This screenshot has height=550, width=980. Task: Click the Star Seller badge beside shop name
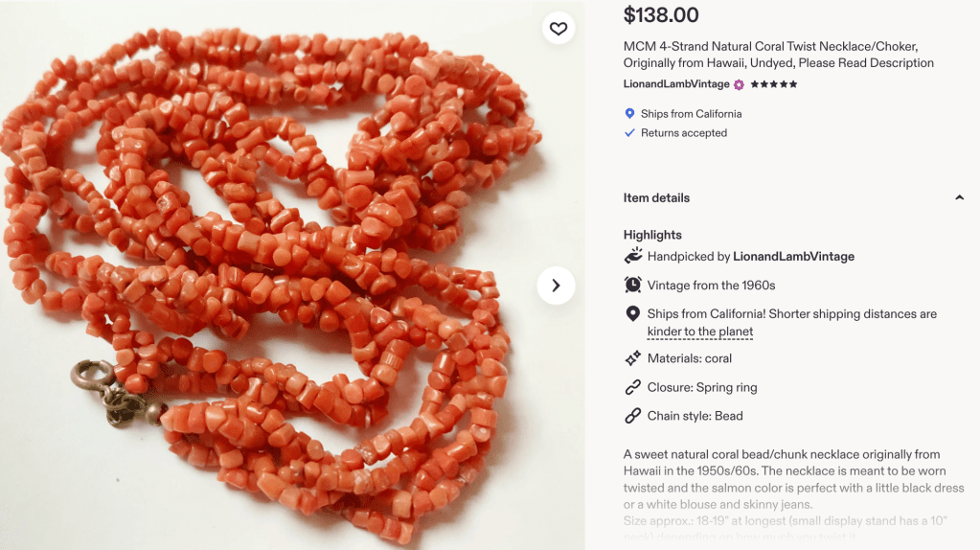coord(739,84)
